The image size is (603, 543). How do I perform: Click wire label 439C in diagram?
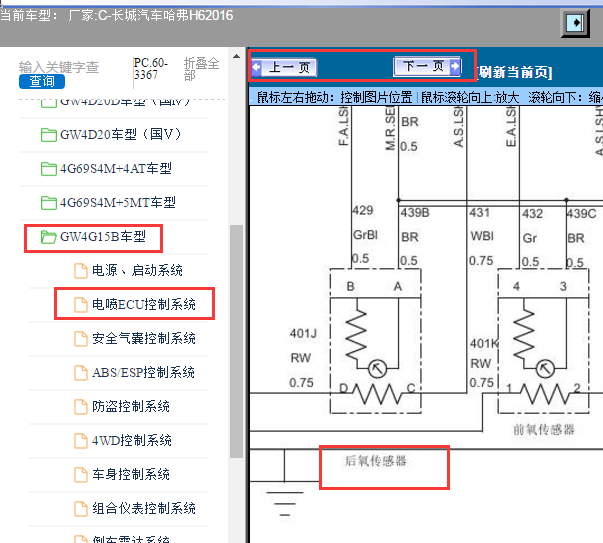pyautogui.click(x=581, y=213)
